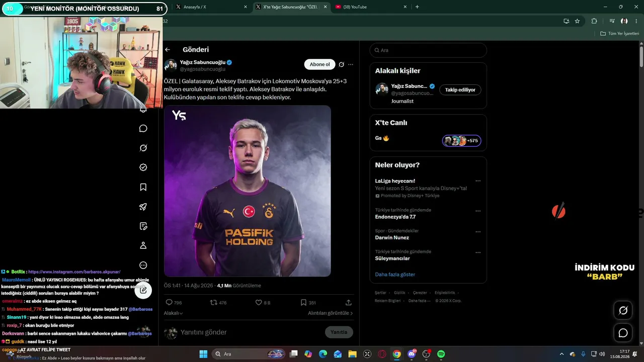Click the Şartlar footer link
Screen dimensions: 644x362
point(380,293)
